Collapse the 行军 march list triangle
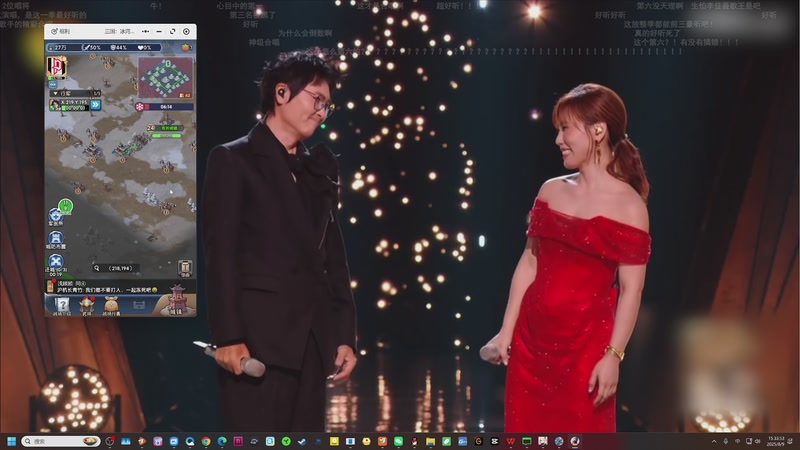This screenshot has height=450, width=800. (56, 93)
